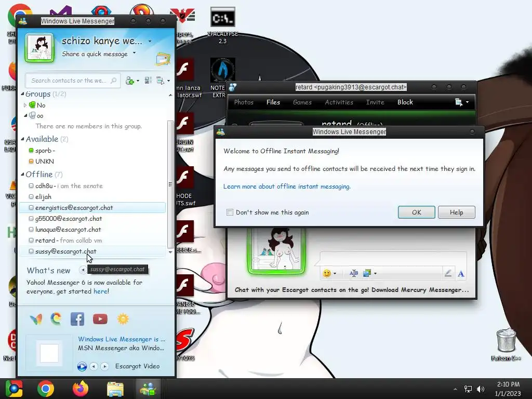Open the Recycle Bin desktop icon
532x399 pixels.
coord(506,344)
